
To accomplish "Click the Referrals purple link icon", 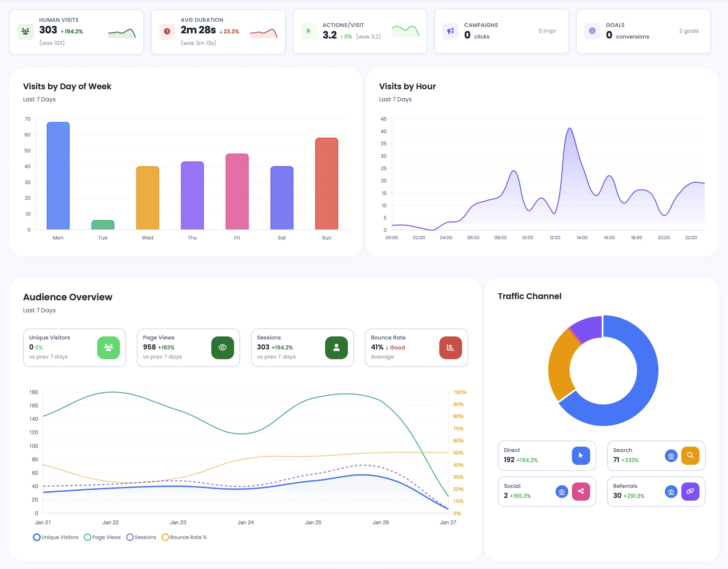I will (690, 491).
